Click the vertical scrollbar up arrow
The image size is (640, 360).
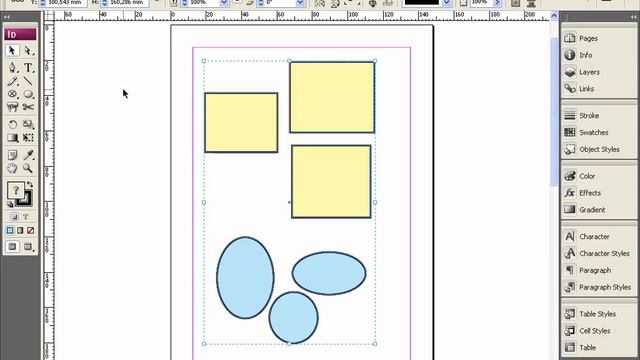[554, 16]
